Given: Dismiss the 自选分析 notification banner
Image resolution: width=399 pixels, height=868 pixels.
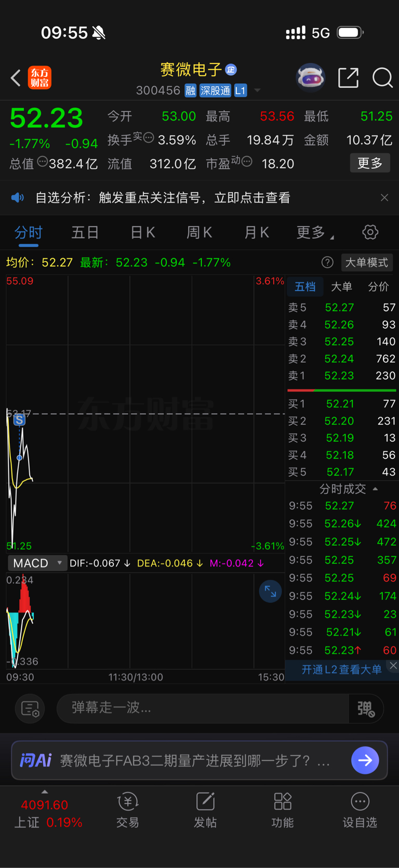Looking at the screenshot, I should [384, 198].
